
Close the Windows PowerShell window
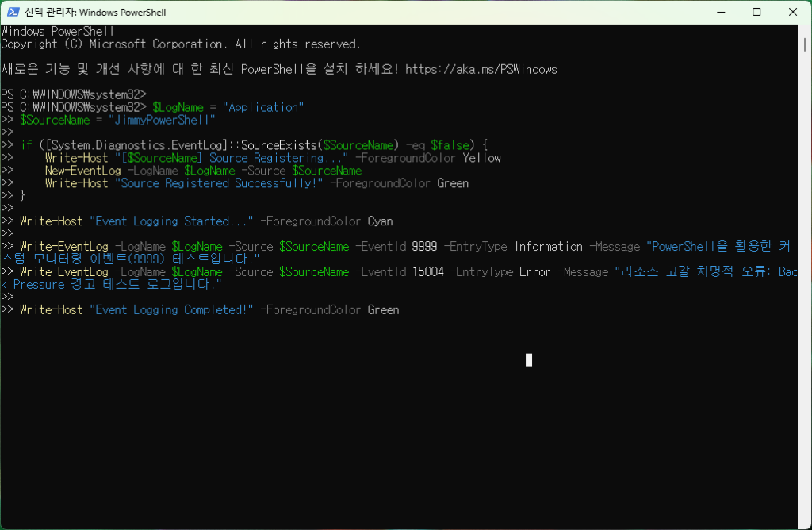793,12
